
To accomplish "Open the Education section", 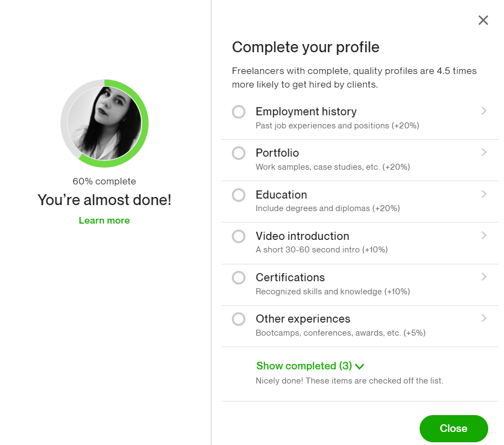I will 281,194.
